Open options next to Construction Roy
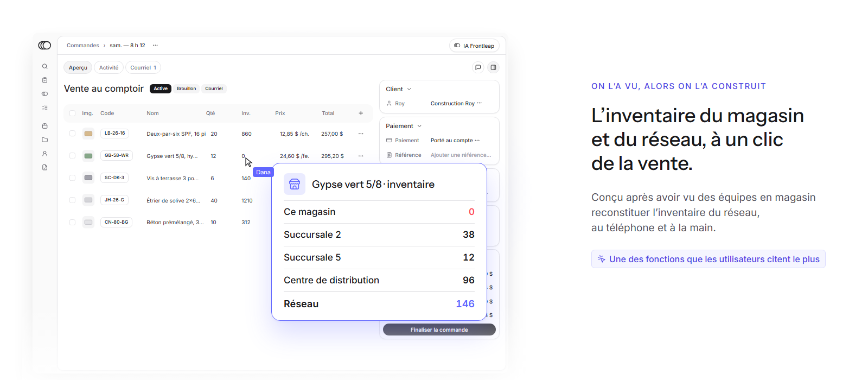The height and width of the screenshot is (380, 868). pos(479,103)
